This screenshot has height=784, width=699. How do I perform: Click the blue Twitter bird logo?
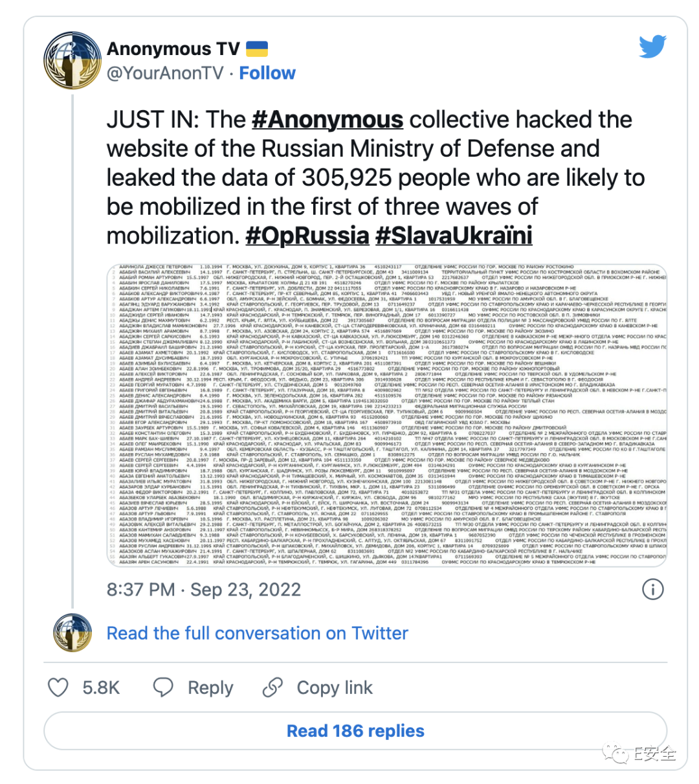pyautogui.click(x=652, y=47)
